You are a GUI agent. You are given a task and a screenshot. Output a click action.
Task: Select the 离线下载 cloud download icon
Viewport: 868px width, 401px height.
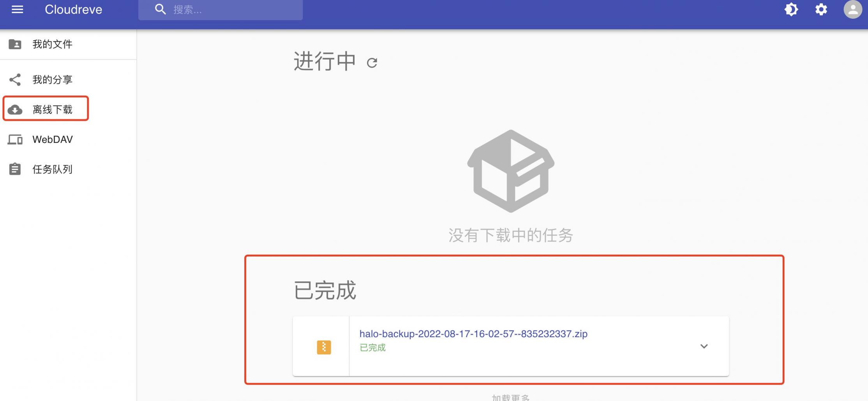tap(15, 109)
